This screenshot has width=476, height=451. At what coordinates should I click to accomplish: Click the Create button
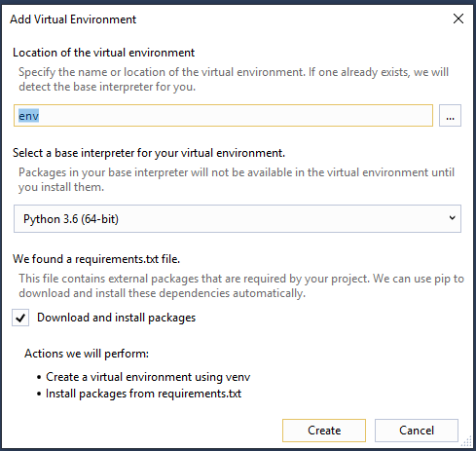coord(324,431)
